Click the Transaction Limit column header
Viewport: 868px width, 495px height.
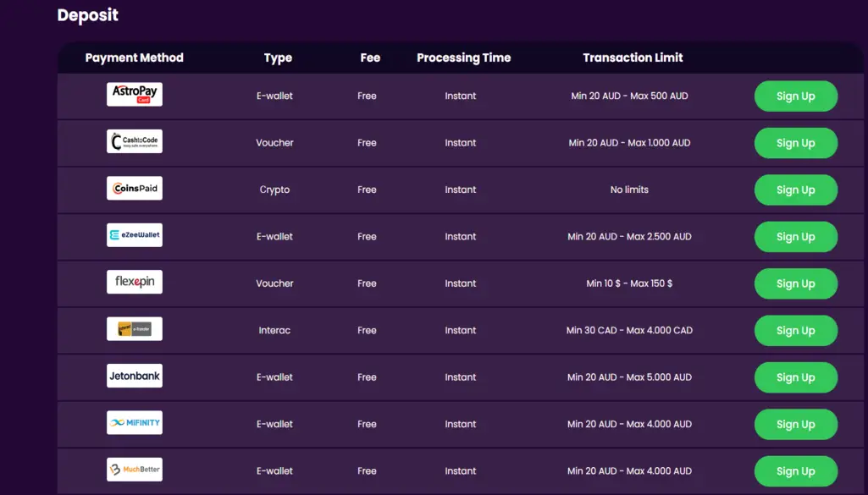pos(633,58)
